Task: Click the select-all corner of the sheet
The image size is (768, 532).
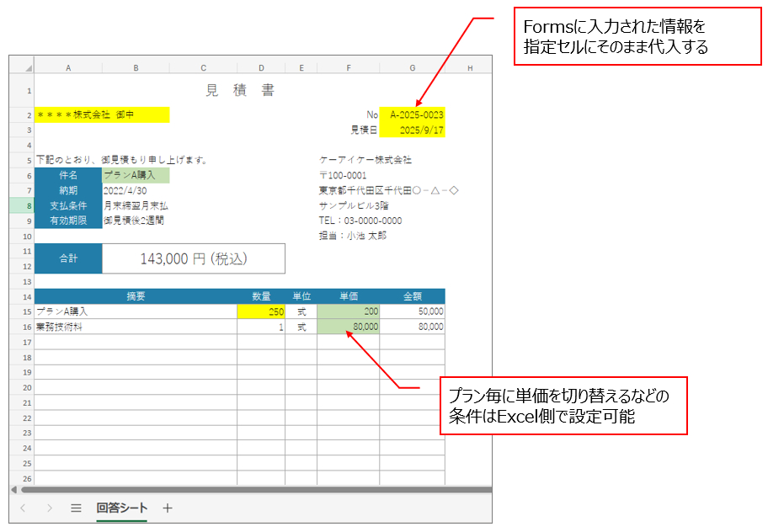Action: pos(29,68)
